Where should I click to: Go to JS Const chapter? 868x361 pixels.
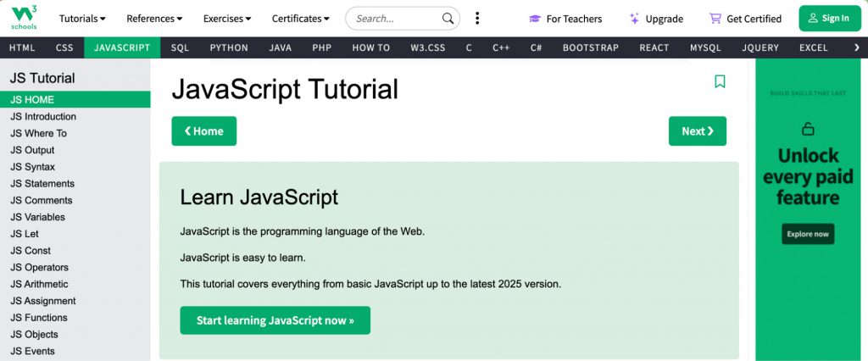click(x=75, y=250)
